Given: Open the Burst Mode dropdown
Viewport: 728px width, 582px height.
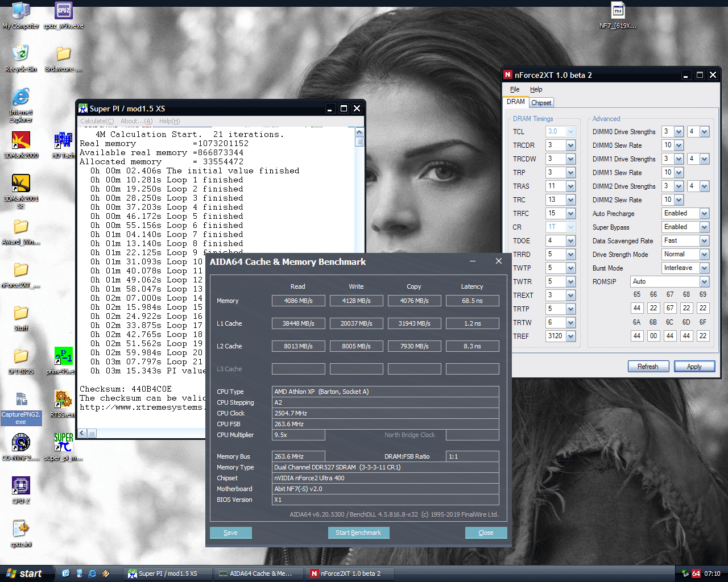Looking at the screenshot, I should tap(704, 268).
